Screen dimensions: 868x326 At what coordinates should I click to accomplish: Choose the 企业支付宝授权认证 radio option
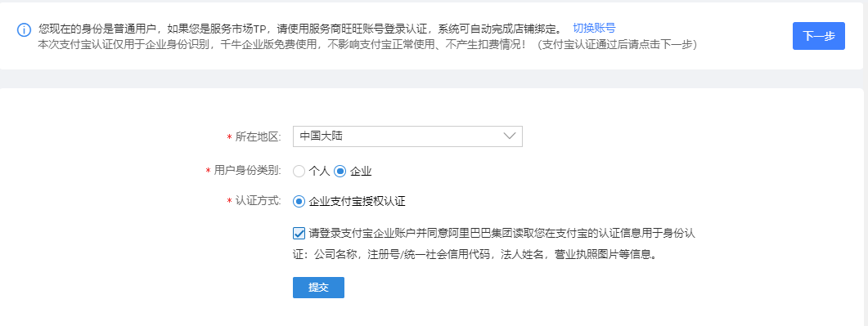click(x=299, y=202)
